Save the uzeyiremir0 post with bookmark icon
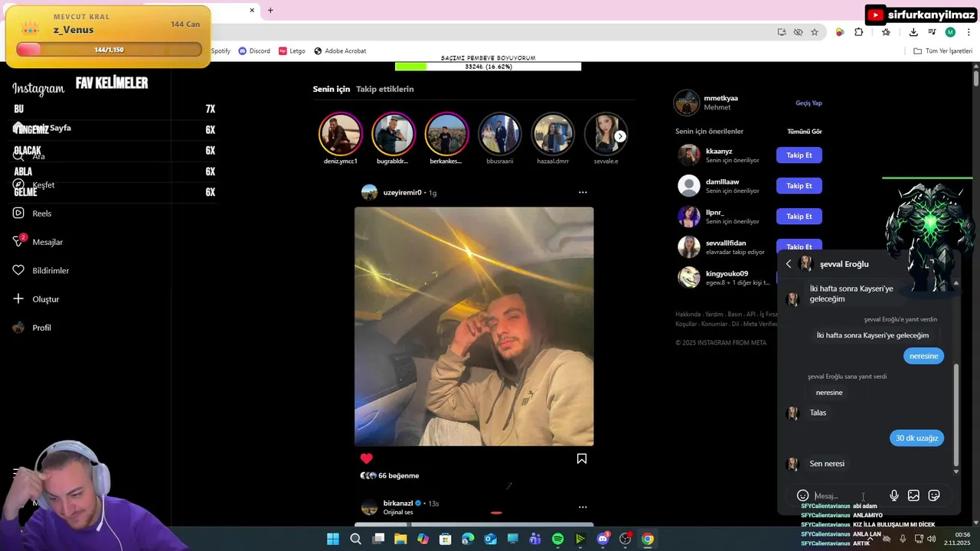This screenshot has height=551, width=980. 582,458
